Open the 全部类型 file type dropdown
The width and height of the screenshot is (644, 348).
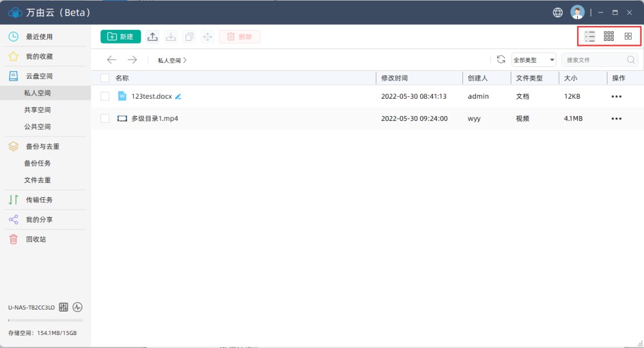534,60
